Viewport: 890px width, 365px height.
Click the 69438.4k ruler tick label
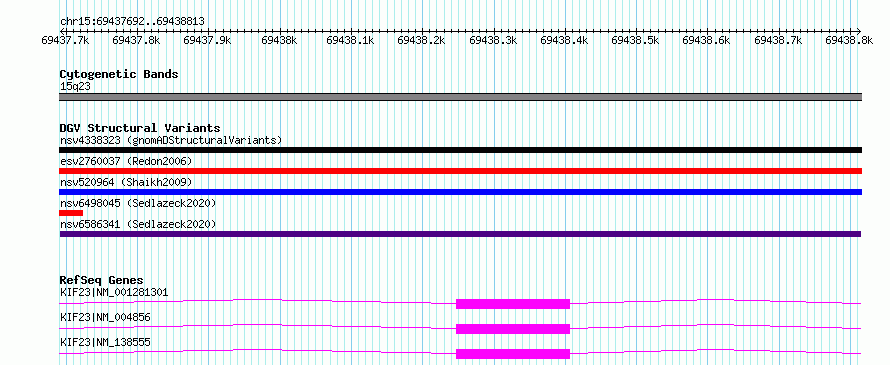click(x=564, y=40)
